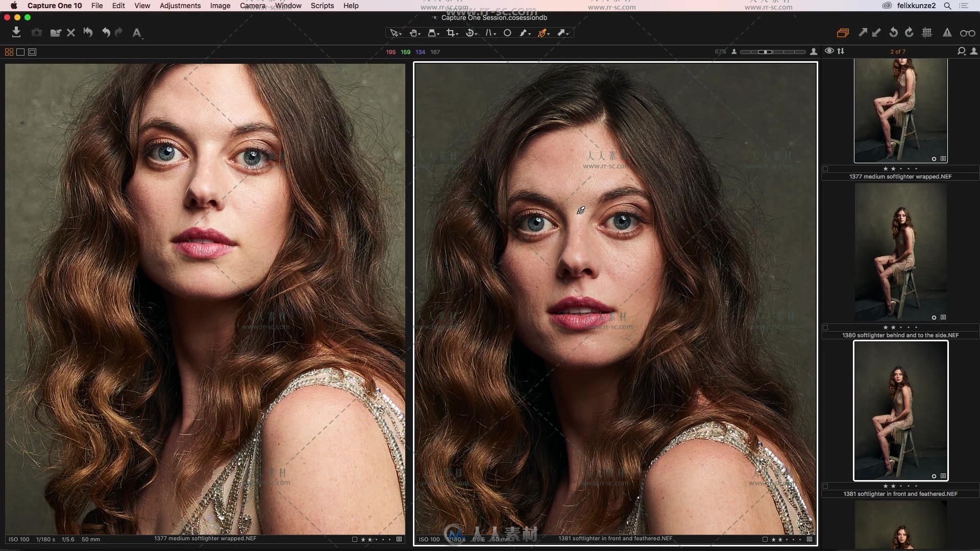The image size is (980, 551).
Task: Click star rating under right viewer image
Action: (787, 539)
